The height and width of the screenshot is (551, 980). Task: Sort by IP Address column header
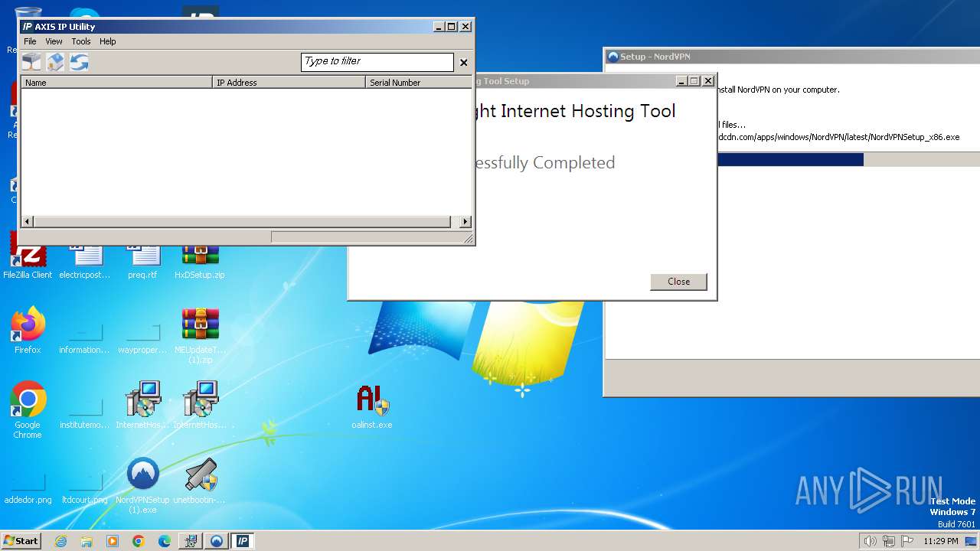(289, 82)
